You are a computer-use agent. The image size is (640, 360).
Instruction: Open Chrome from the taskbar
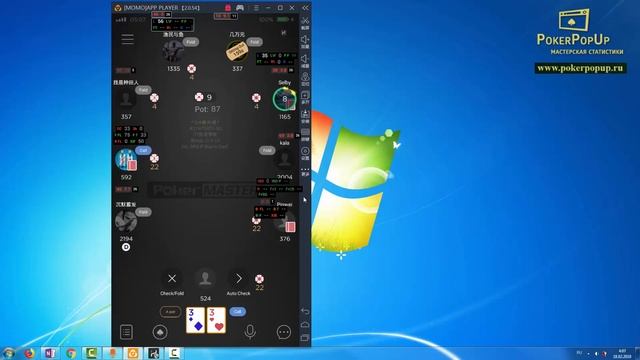click(71, 353)
